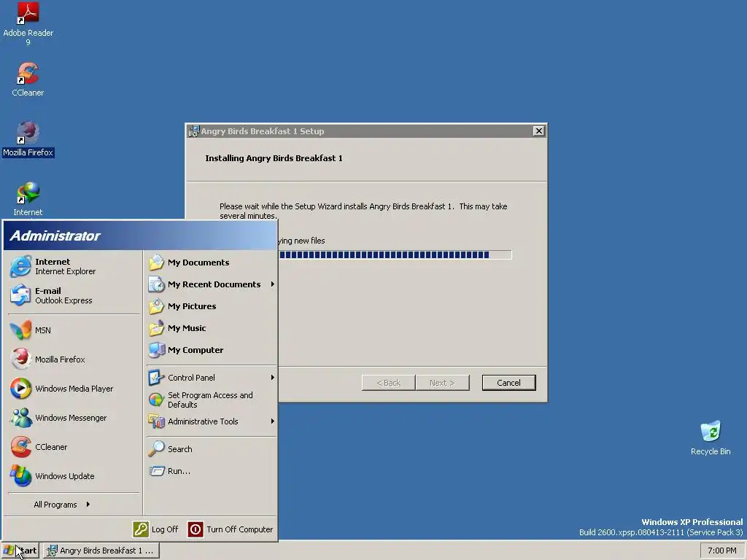Click the setup icon in the installer title bar
747x560 pixels.
pyautogui.click(x=193, y=131)
